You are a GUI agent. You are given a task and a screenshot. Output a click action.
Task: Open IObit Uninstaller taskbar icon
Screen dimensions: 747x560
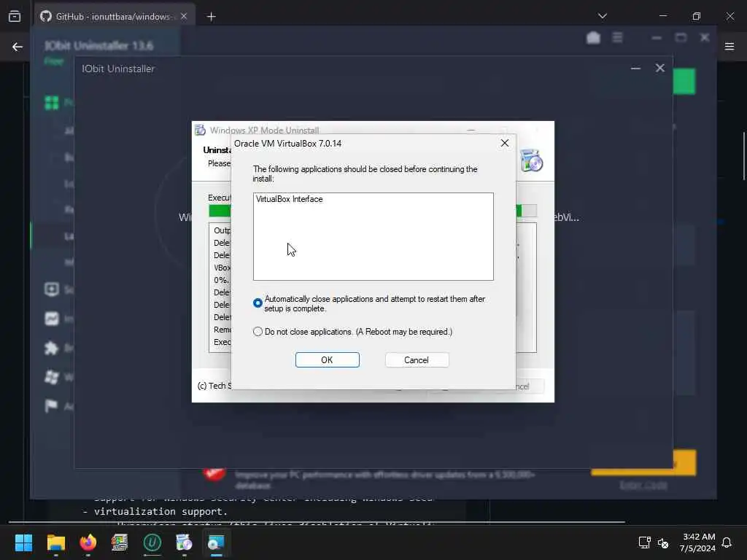pyautogui.click(x=152, y=542)
